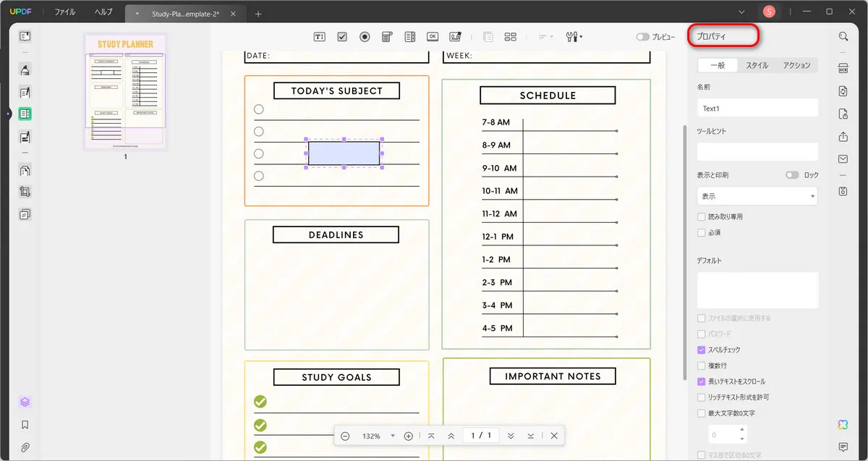
Task: Open the Organize Pages tool
Action: coord(25,170)
